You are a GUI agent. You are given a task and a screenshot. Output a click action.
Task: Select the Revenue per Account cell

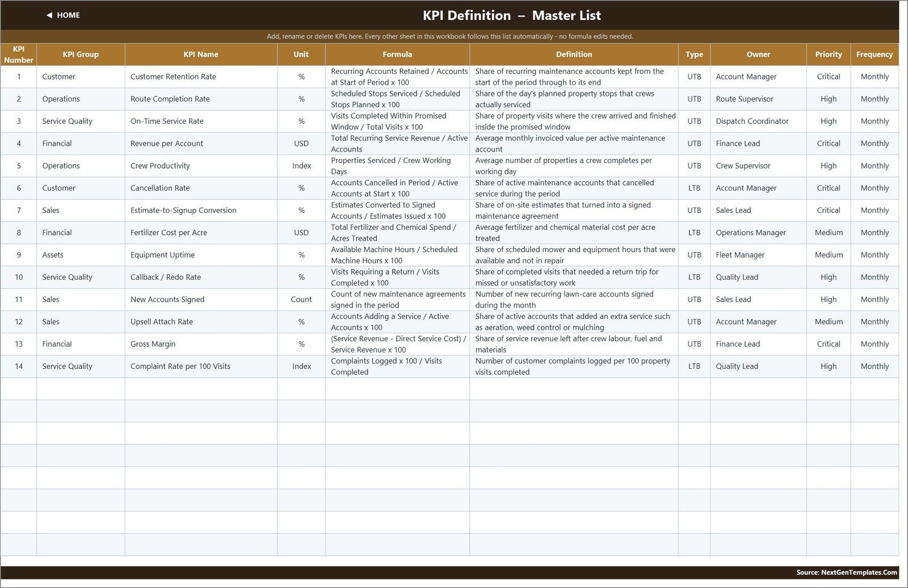[201, 144]
